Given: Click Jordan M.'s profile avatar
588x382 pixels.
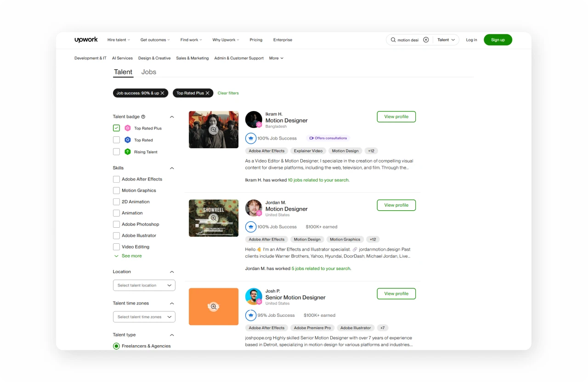Looking at the screenshot, I should coord(254,208).
